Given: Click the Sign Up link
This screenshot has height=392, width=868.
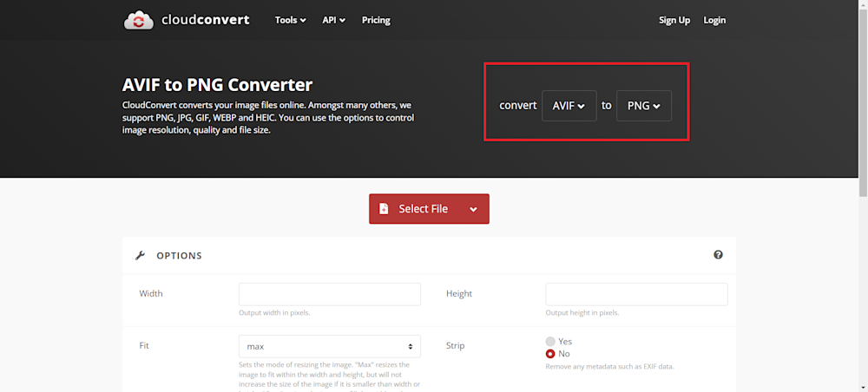Looking at the screenshot, I should tap(674, 21).
